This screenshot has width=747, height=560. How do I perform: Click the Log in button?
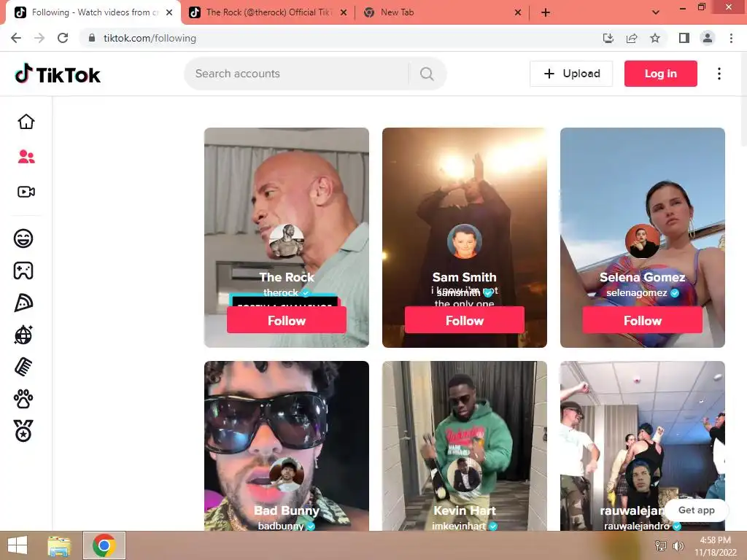pos(660,74)
